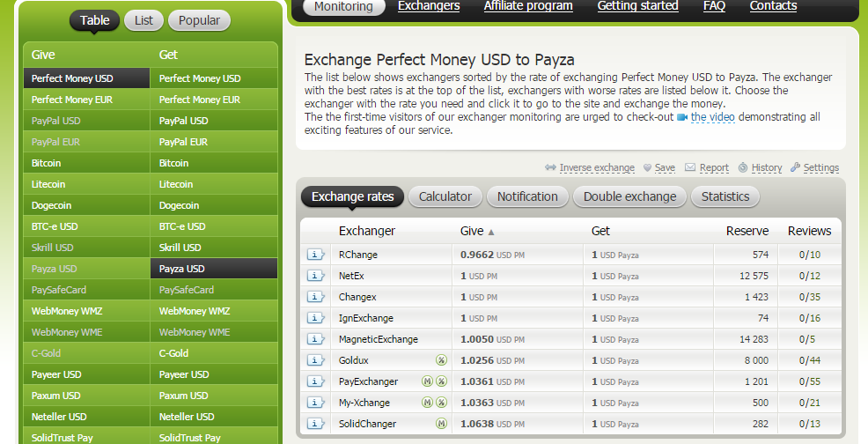Open info icon for Changex exchanger

point(315,297)
